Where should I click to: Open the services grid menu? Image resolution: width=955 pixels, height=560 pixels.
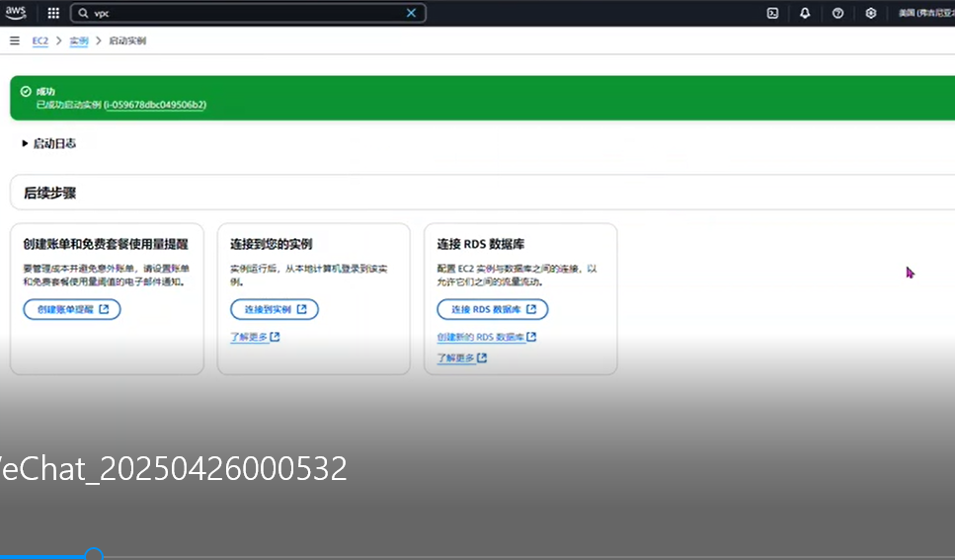pos(53,13)
